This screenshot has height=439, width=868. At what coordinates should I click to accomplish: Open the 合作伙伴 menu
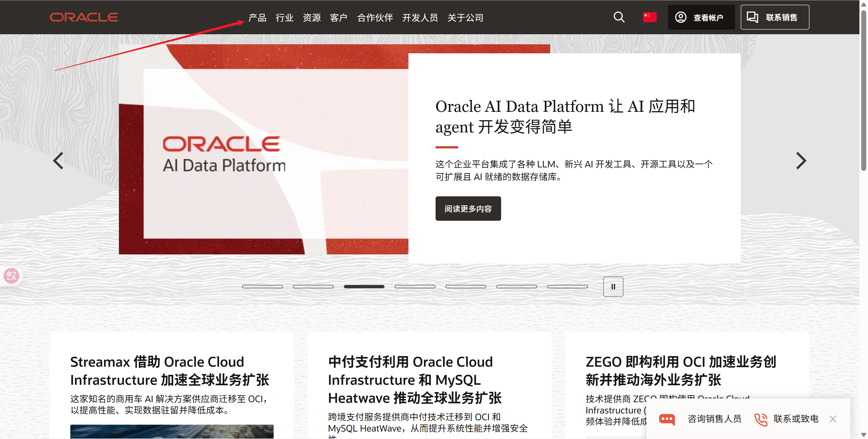click(x=375, y=18)
